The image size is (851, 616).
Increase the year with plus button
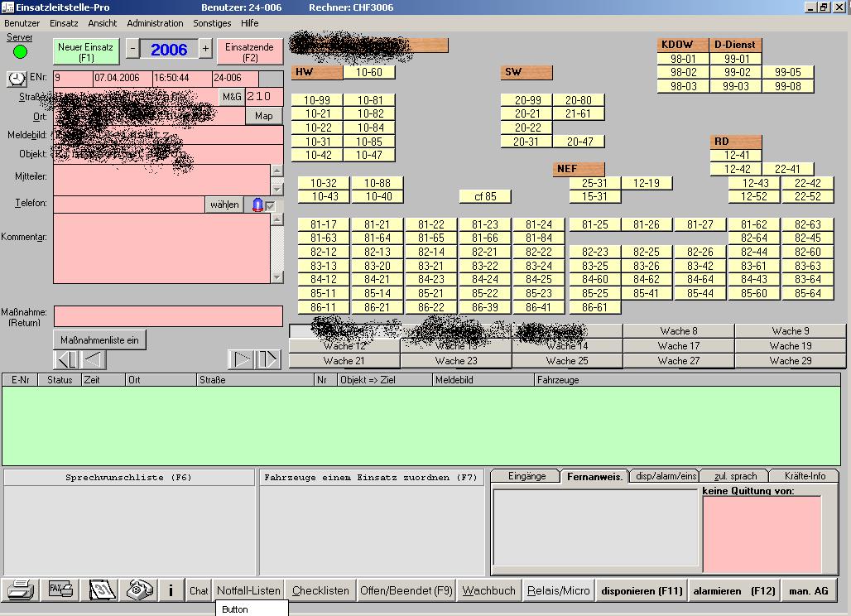pos(206,50)
